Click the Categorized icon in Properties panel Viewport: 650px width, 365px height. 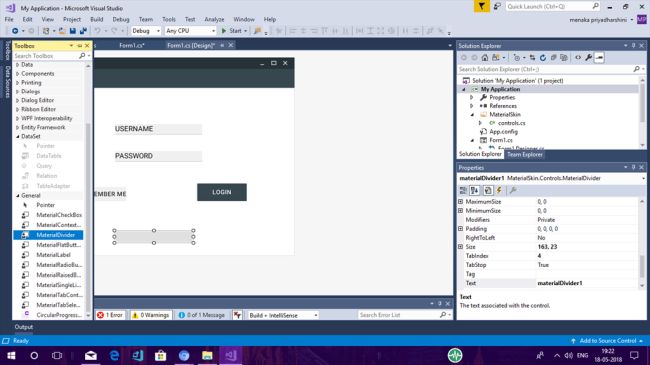click(463, 190)
